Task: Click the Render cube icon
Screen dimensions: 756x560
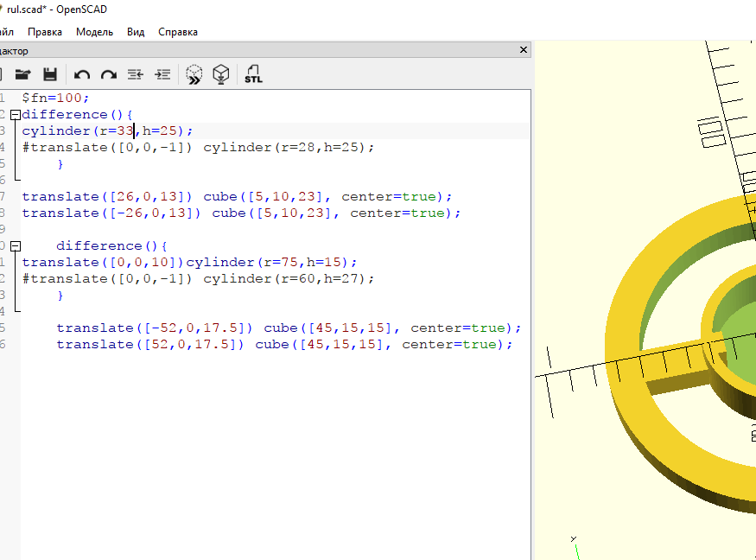Action: pyautogui.click(x=221, y=74)
